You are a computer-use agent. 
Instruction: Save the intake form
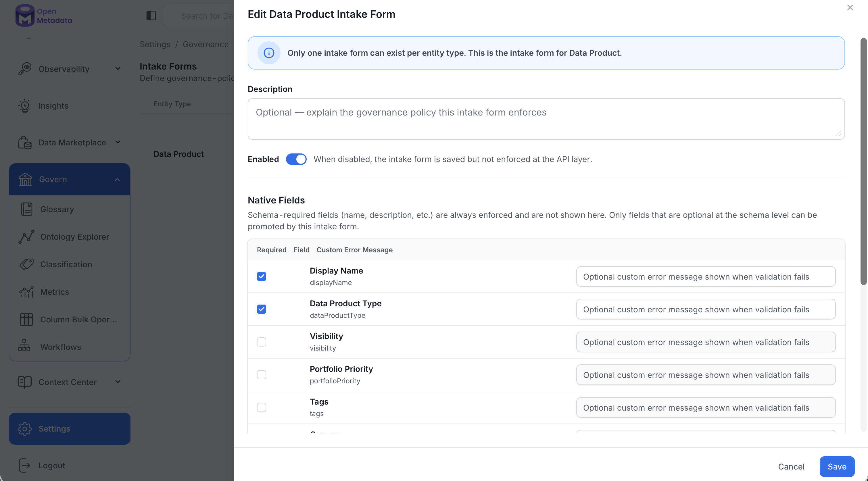tap(837, 467)
